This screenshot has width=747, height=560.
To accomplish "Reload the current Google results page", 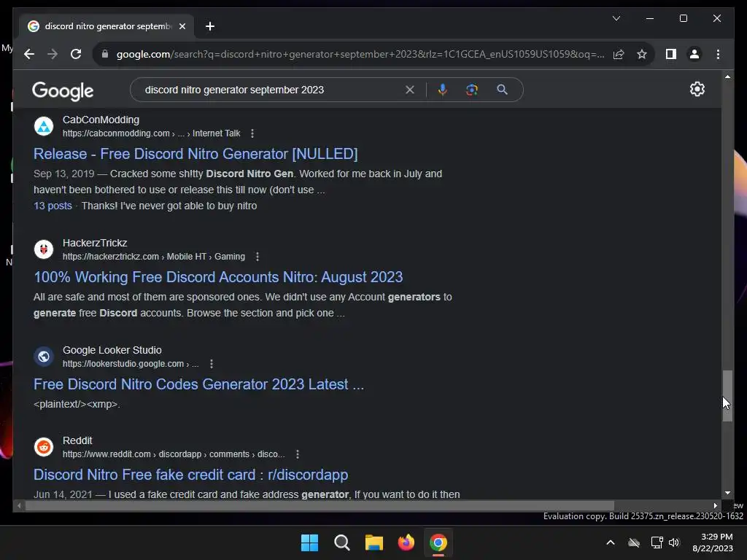I will pos(76,54).
